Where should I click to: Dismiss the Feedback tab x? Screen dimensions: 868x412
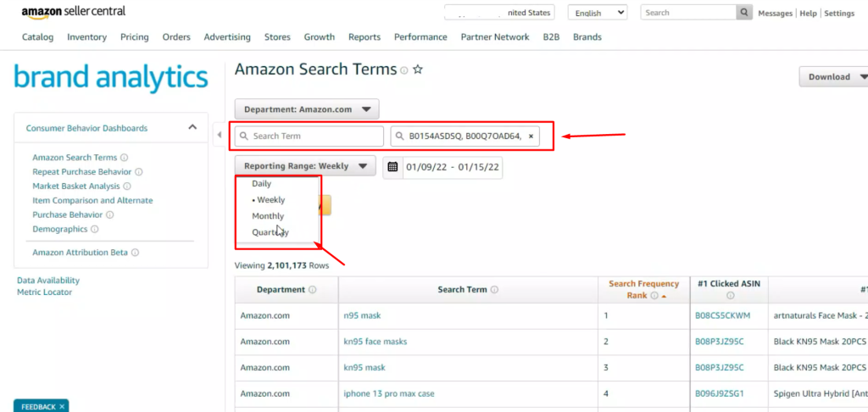62,407
